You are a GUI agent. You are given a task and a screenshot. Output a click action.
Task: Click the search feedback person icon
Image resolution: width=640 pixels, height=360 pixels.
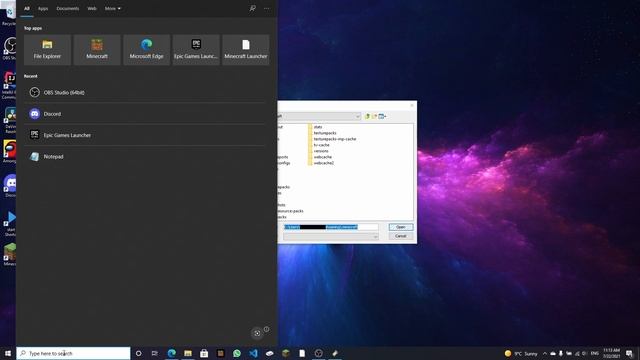(253, 9)
